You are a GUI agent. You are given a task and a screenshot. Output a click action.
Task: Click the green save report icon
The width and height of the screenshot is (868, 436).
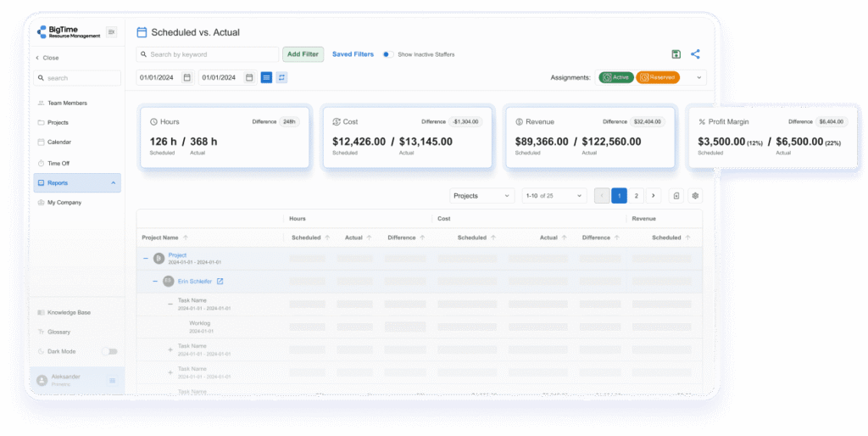click(x=676, y=54)
